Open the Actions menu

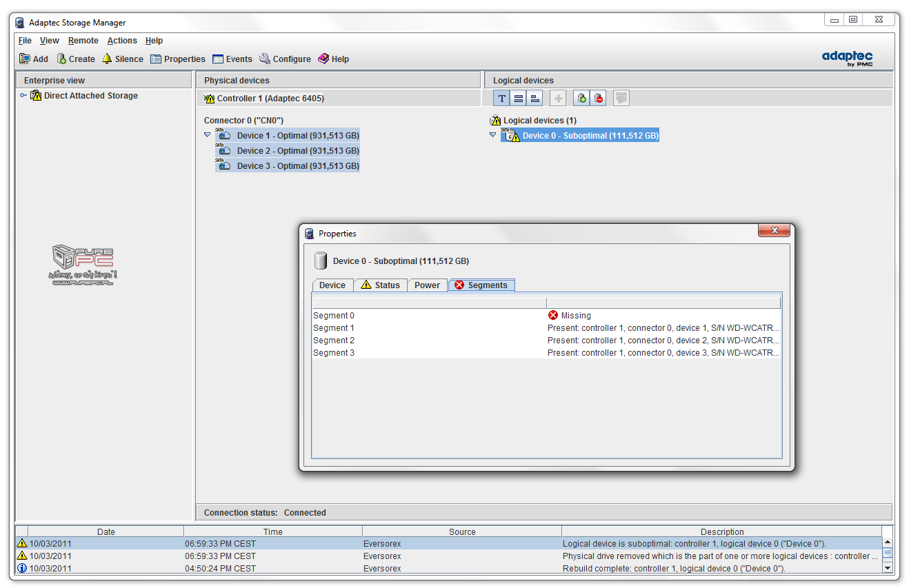click(x=121, y=41)
